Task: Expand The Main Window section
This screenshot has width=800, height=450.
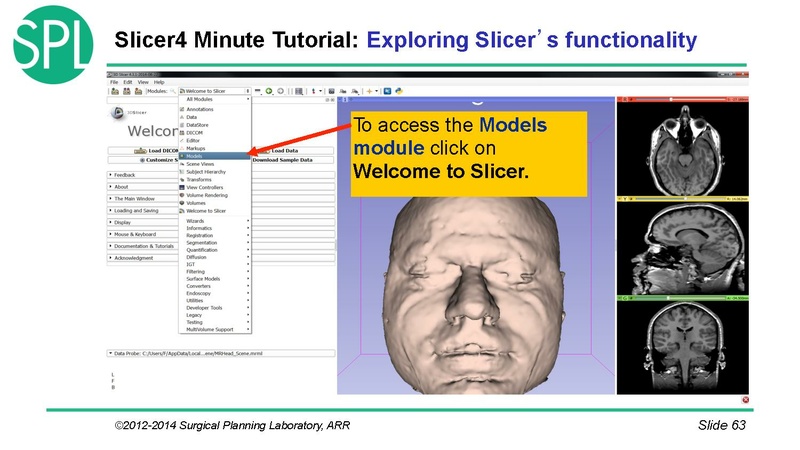Action: (143, 199)
